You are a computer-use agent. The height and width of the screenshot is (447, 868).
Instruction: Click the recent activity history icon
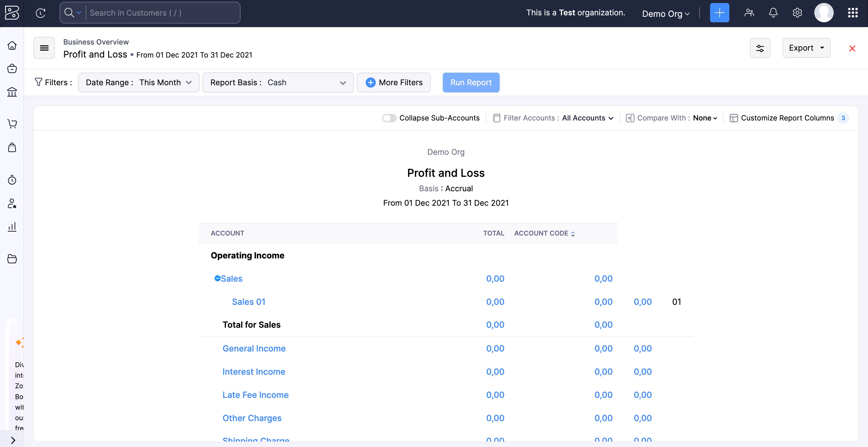point(40,13)
